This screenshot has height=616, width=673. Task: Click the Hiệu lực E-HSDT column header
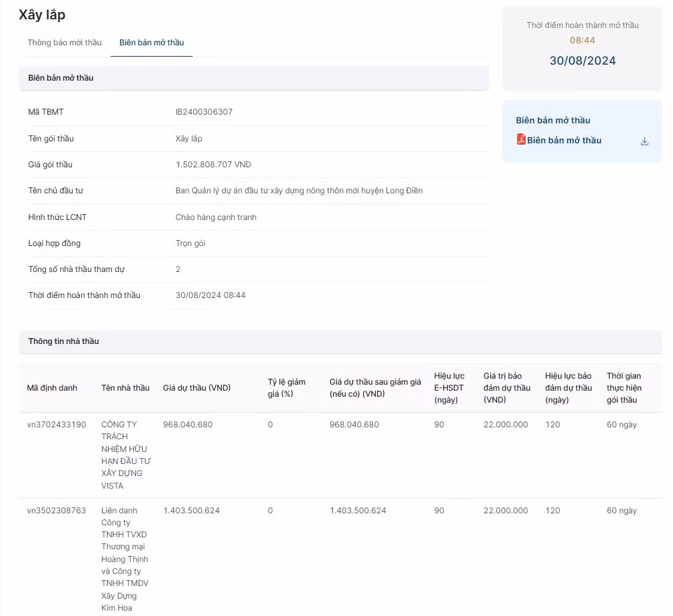click(449, 388)
